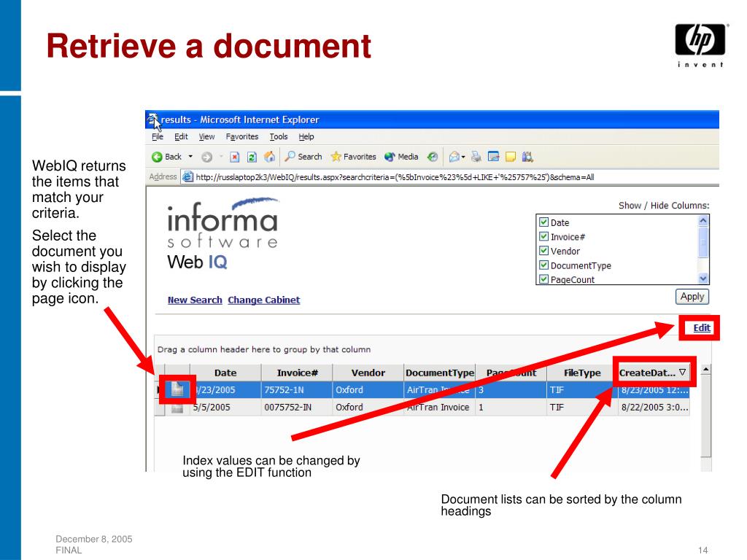
Task: Open the Edit menu
Action: [181, 136]
